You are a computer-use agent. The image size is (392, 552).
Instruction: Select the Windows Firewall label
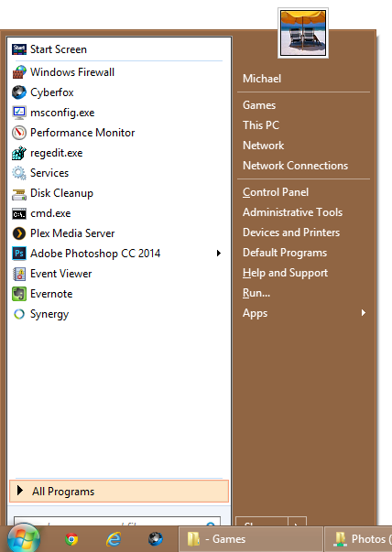72,72
